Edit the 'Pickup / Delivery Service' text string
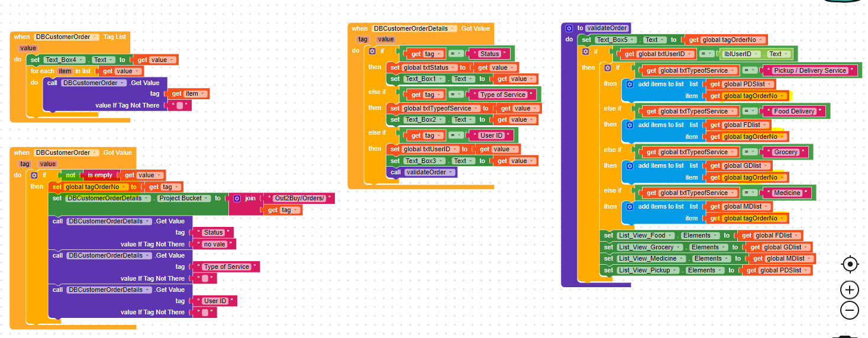 coord(809,70)
